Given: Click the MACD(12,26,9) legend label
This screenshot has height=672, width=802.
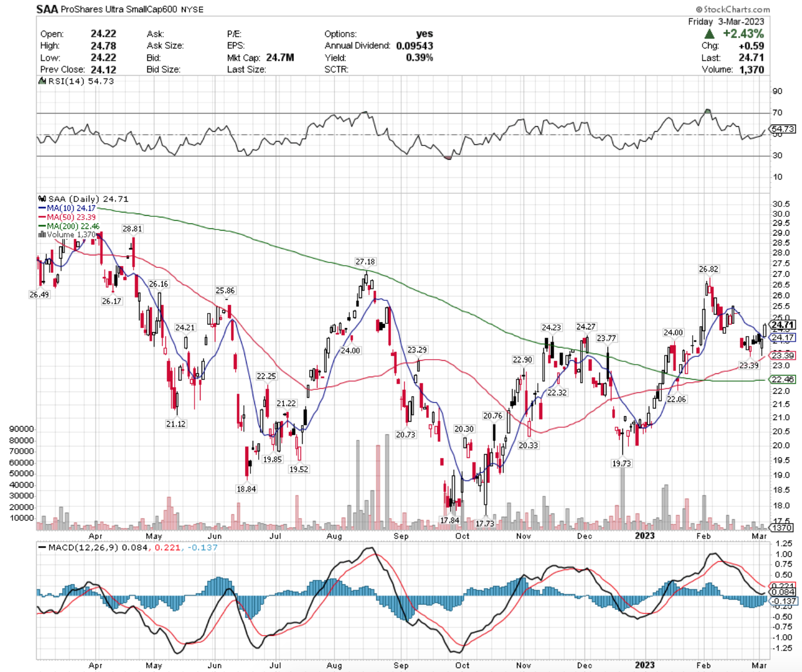Looking at the screenshot, I should 83,547.
